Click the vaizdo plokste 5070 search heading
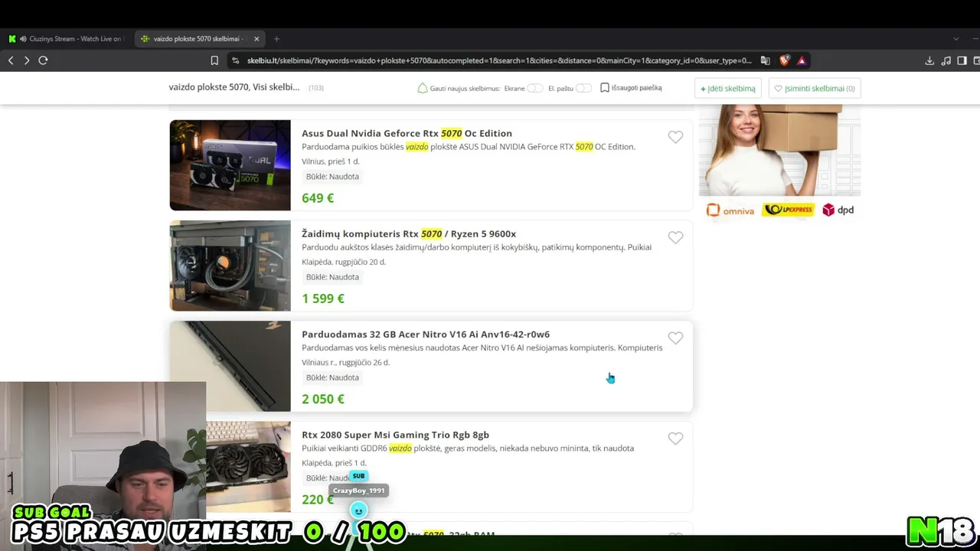Screen dimensions: 980x551 click(234, 87)
